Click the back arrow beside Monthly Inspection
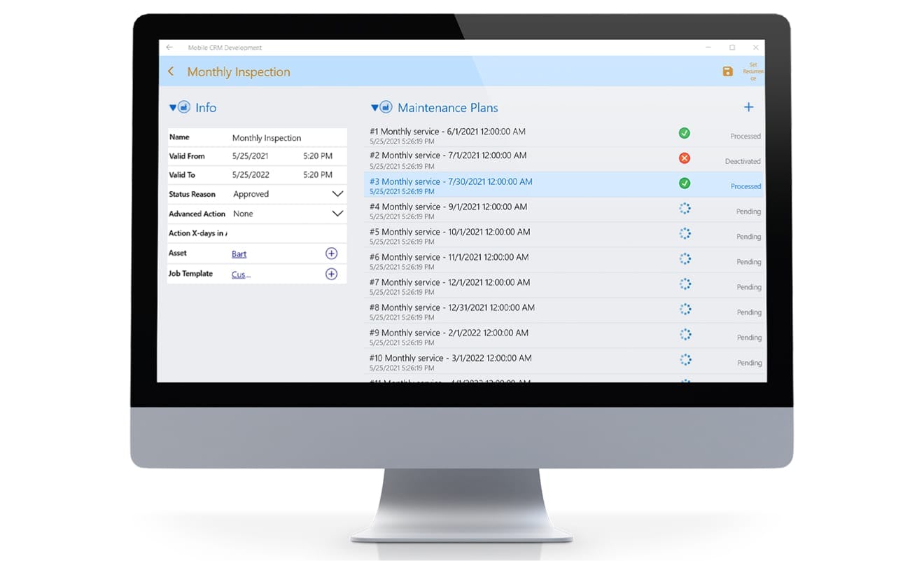The image size is (924, 561). (171, 71)
